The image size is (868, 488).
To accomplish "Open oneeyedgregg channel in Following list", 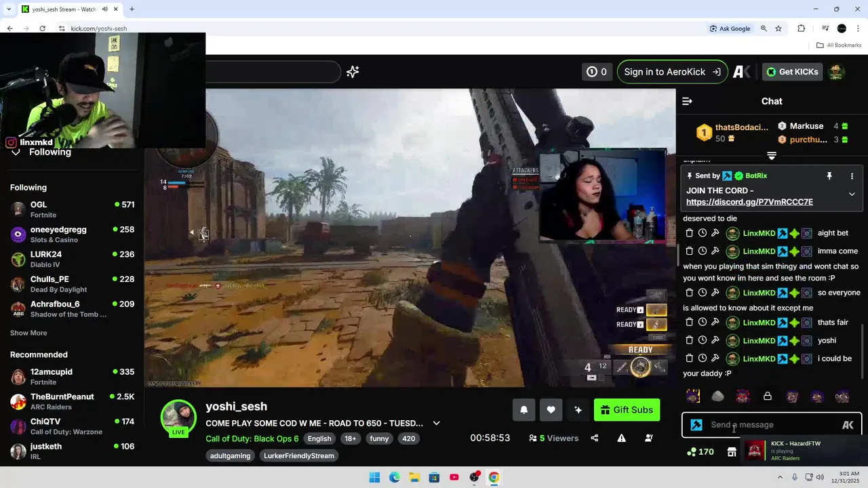I will (72, 235).
